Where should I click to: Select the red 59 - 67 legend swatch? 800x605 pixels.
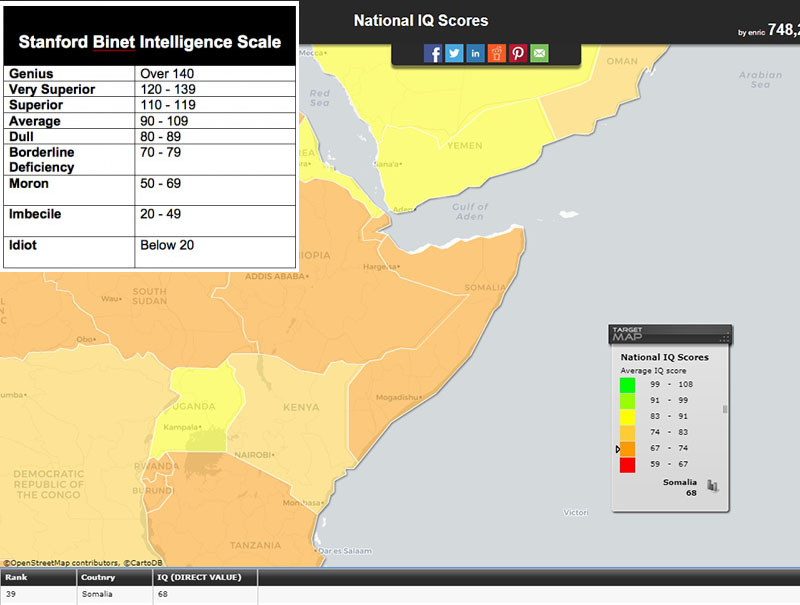tap(627, 464)
